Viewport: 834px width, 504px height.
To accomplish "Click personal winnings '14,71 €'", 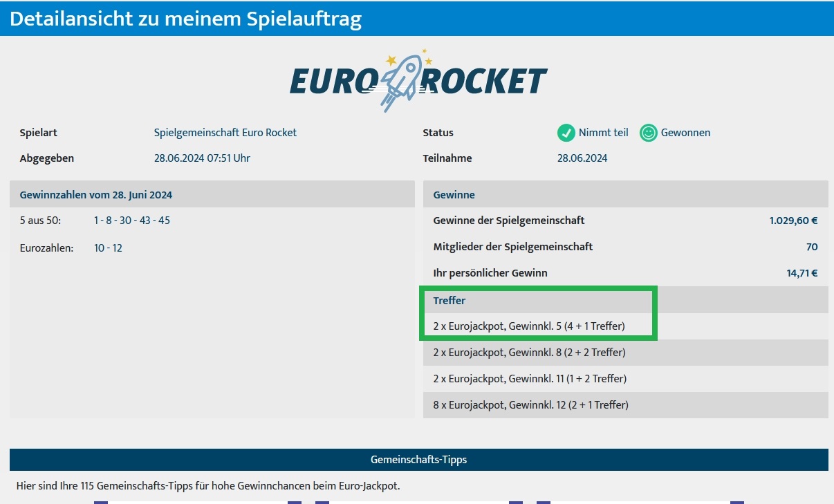I will pos(802,273).
